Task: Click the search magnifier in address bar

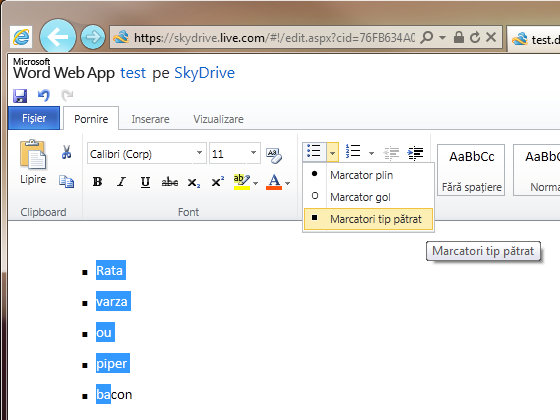Action: pyautogui.click(x=427, y=37)
